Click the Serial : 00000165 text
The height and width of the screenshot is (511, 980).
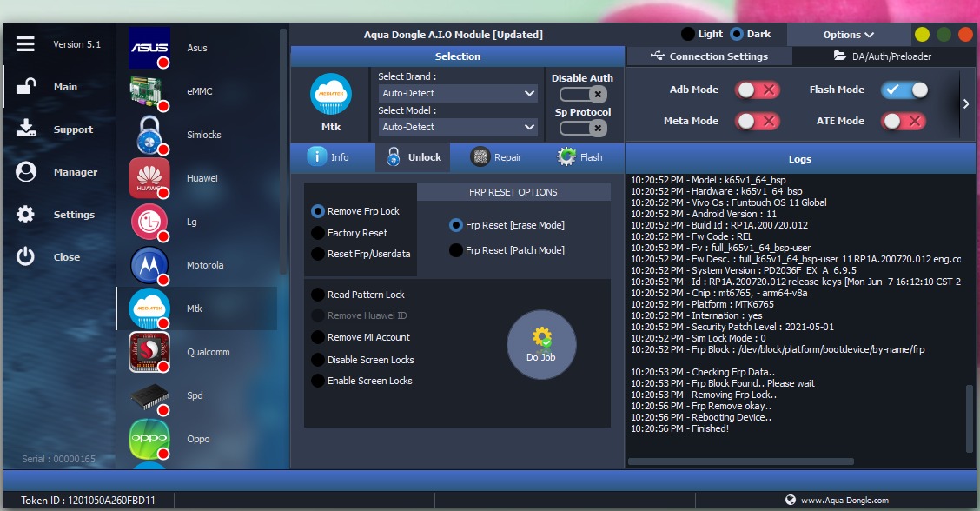pyautogui.click(x=59, y=459)
